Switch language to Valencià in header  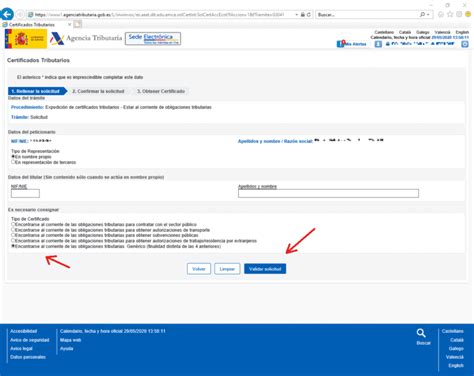click(442, 32)
